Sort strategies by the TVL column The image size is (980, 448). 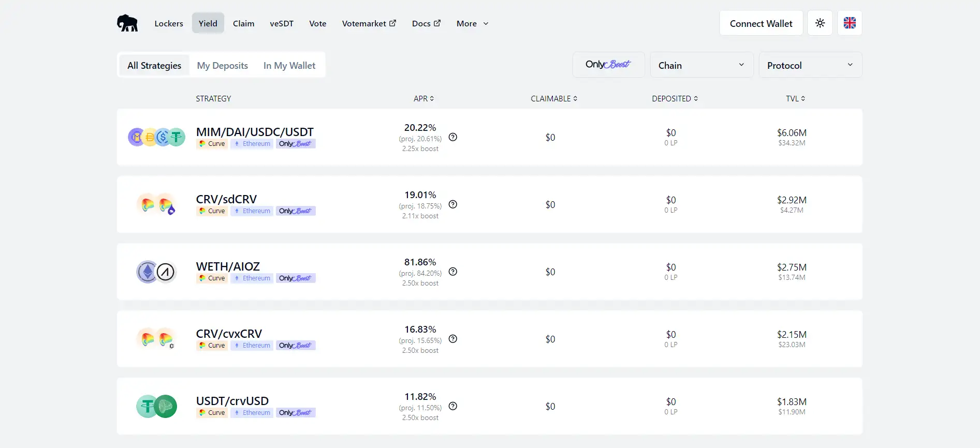click(x=795, y=99)
